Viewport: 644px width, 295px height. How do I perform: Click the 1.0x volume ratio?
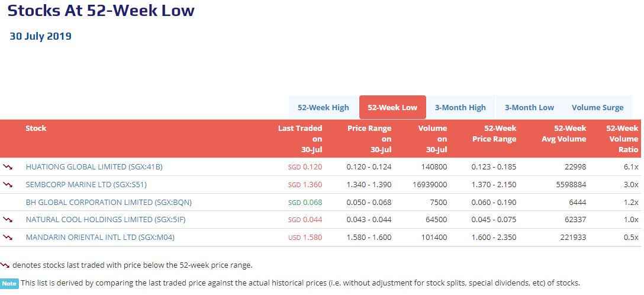pyautogui.click(x=632, y=220)
